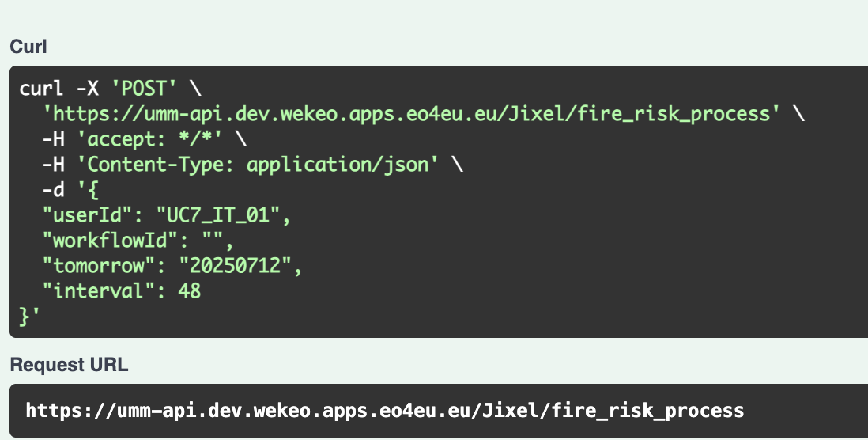
Task: Click the 'POST' method in curl command
Action: 144,88
